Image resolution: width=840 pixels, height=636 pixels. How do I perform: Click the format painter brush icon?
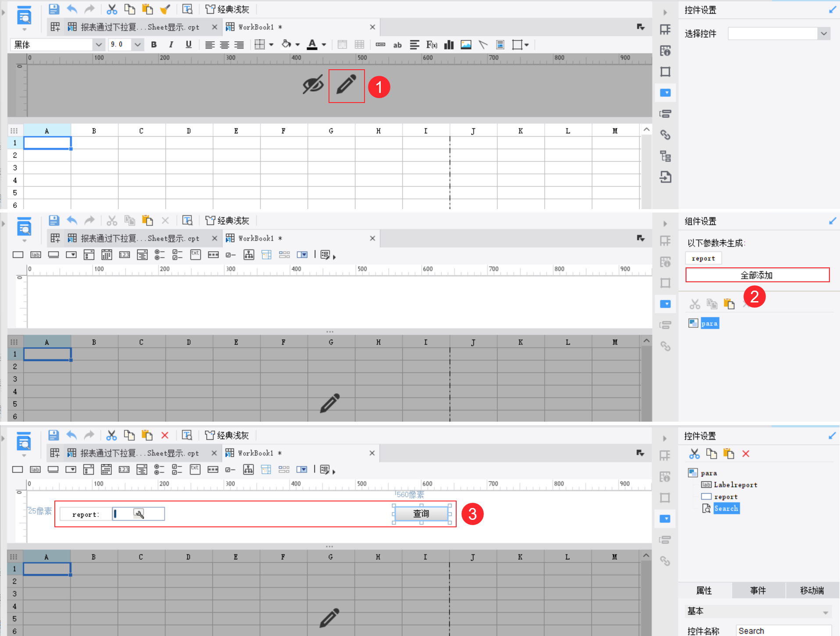click(165, 9)
